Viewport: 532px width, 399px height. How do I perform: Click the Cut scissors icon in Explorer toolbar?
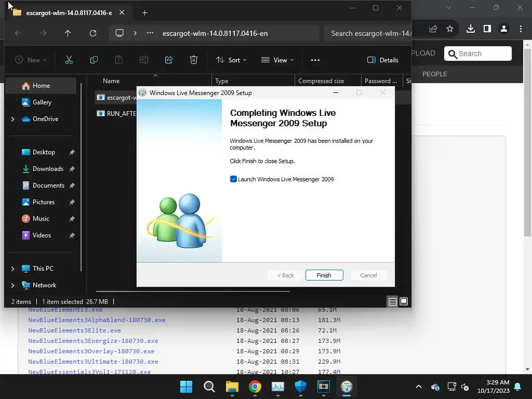[69, 60]
